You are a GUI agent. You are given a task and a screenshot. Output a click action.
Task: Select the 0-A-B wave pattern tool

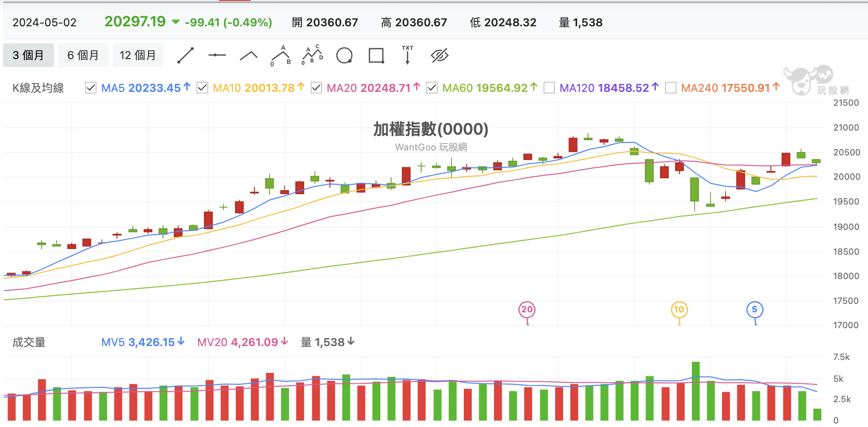281,56
